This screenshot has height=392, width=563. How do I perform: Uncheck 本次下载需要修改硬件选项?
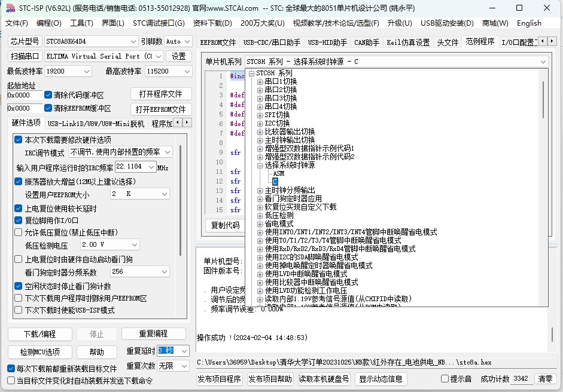pos(19,139)
